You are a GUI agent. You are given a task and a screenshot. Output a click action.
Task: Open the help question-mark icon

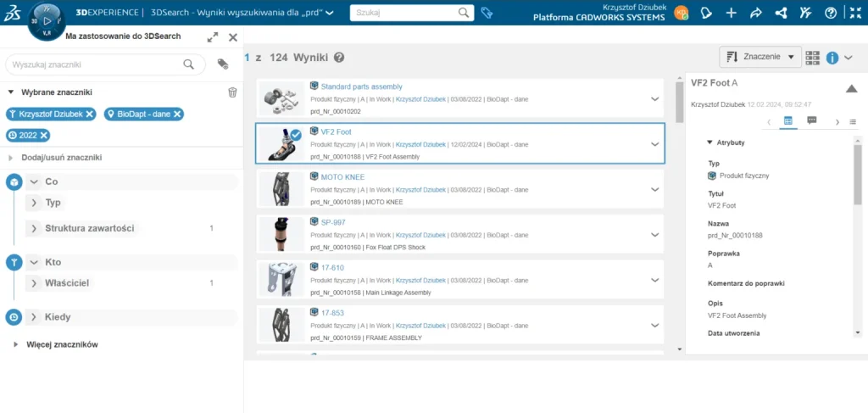coord(831,13)
